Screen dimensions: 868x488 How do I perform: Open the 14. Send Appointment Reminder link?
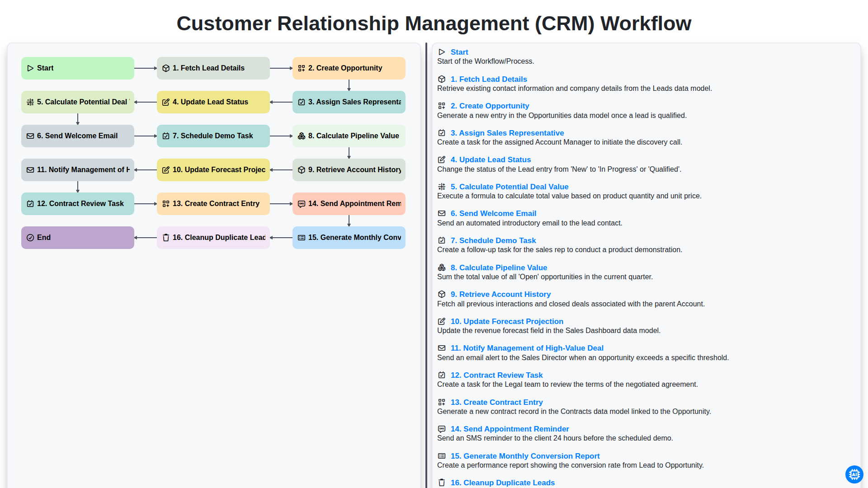click(x=509, y=429)
